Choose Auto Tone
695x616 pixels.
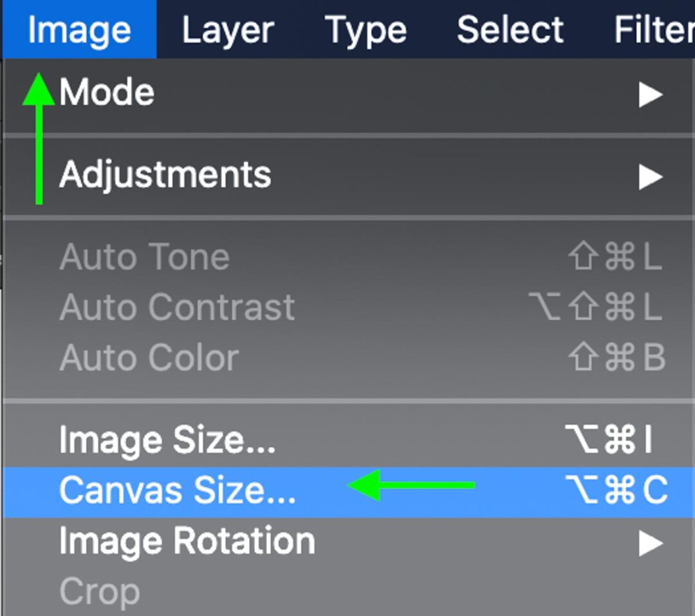[x=144, y=256]
